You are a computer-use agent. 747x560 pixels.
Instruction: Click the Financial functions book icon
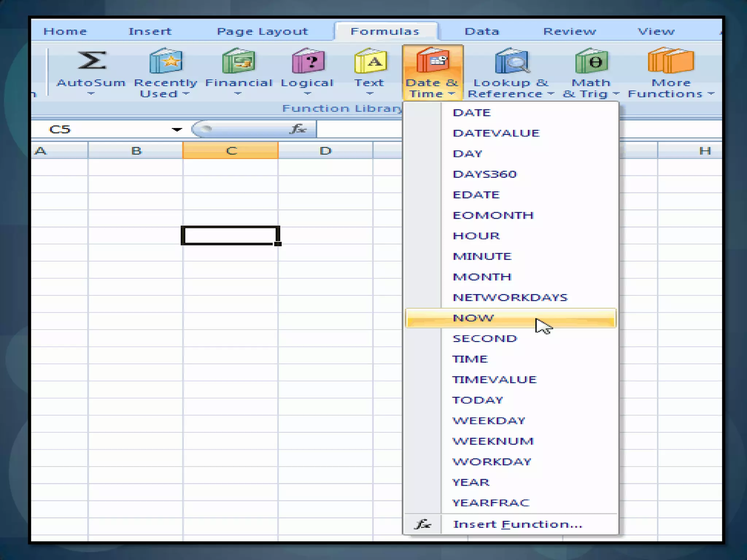239,61
